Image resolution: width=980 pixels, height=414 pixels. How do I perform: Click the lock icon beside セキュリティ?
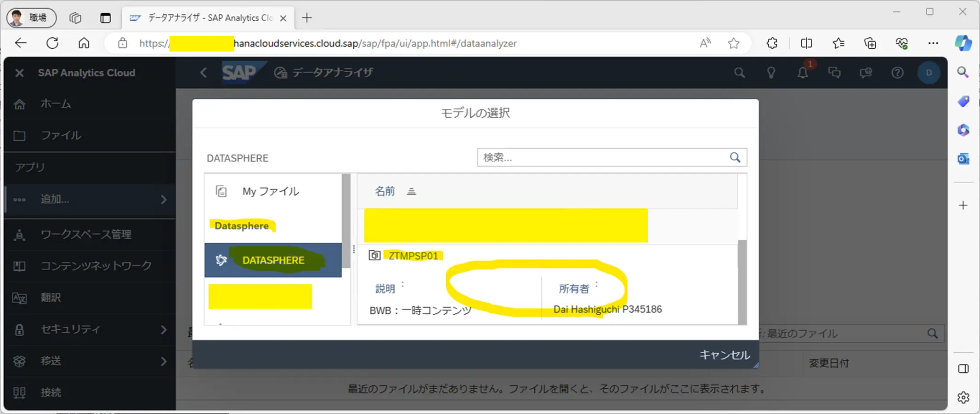click(19, 329)
